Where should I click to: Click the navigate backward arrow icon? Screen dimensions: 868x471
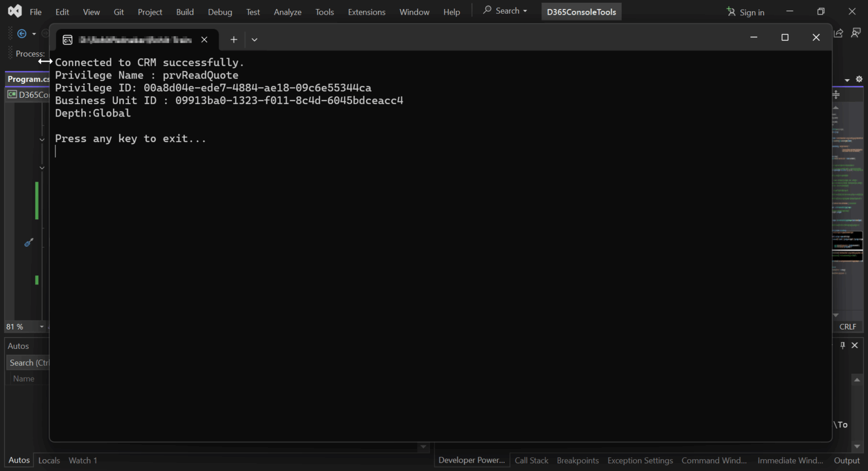tap(22, 34)
